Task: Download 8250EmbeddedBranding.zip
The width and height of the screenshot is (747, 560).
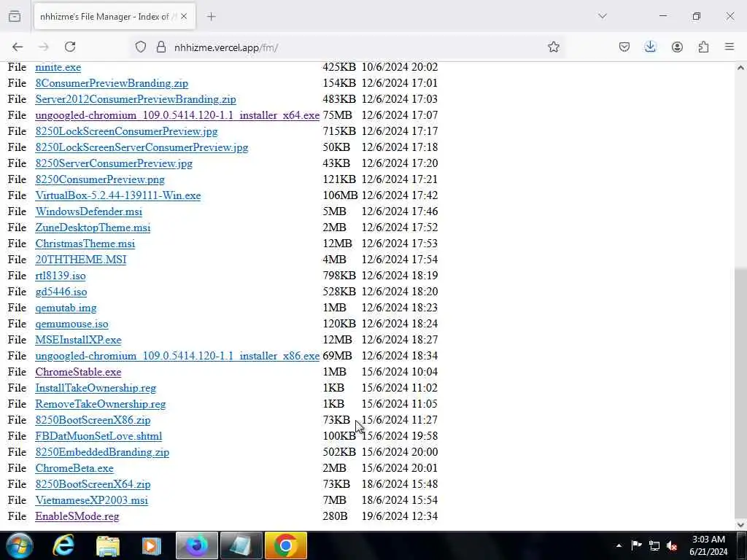Action: tap(102, 452)
